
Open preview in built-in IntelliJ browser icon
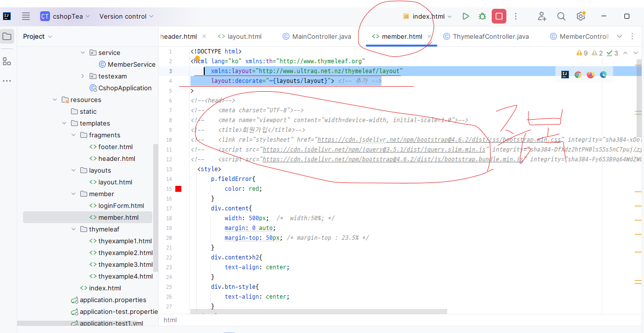[565, 75]
